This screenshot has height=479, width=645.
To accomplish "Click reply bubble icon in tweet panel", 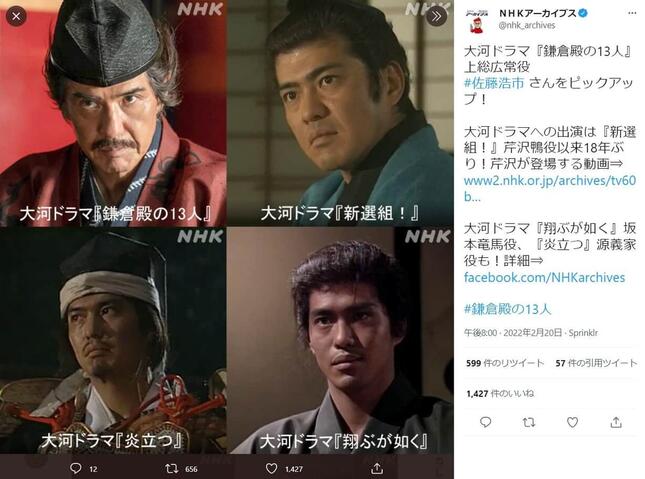I will pos(486,422).
